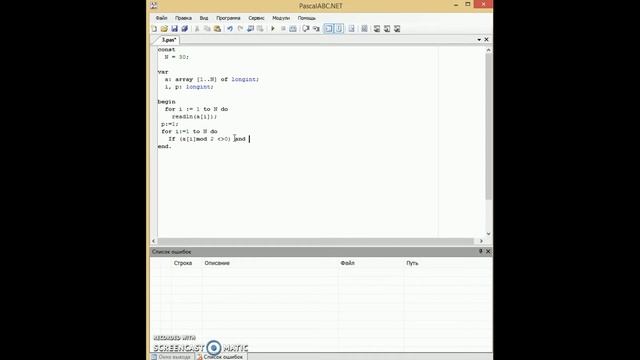Click the 'p:=1;' code line
This screenshot has width=640, height=360.
click(x=170, y=124)
